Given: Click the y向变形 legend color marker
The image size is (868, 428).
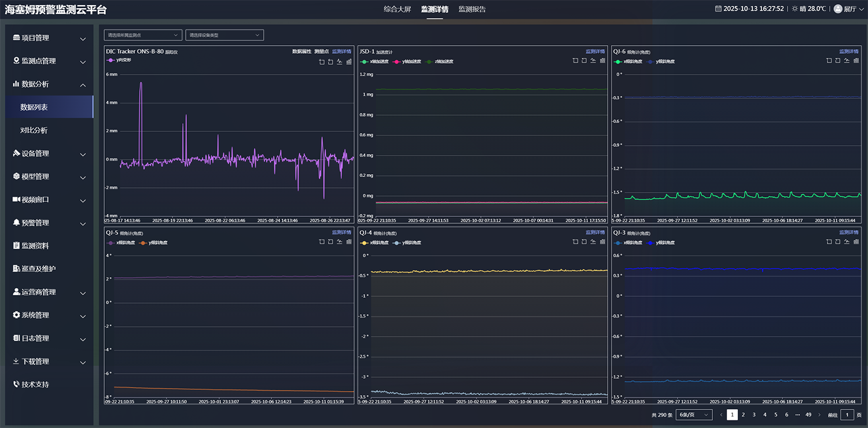Looking at the screenshot, I should tap(111, 60).
